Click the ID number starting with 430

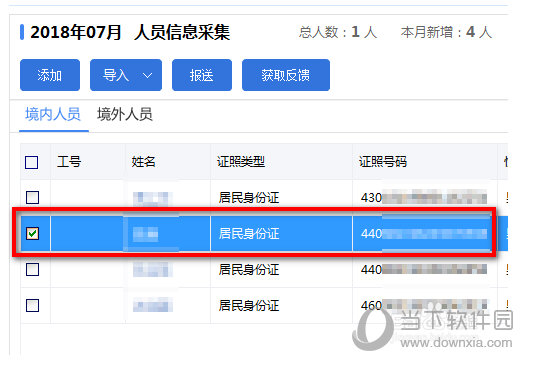(x=424, y=198)
